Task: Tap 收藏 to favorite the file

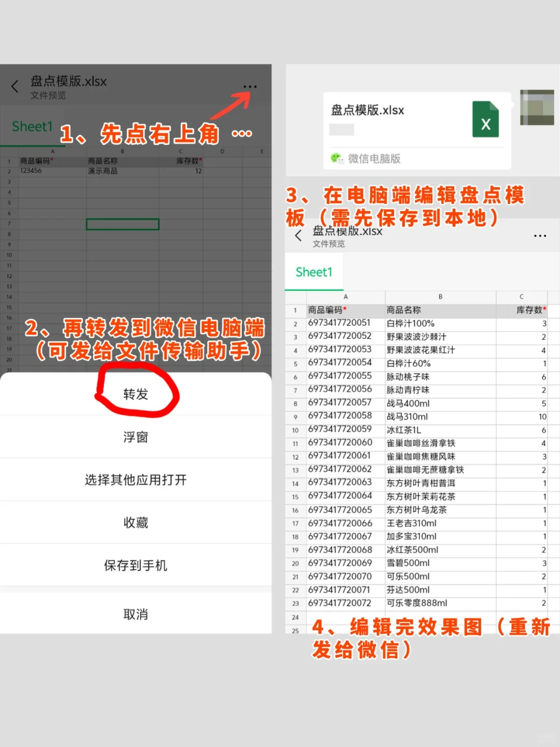Action: click(136, 522)
